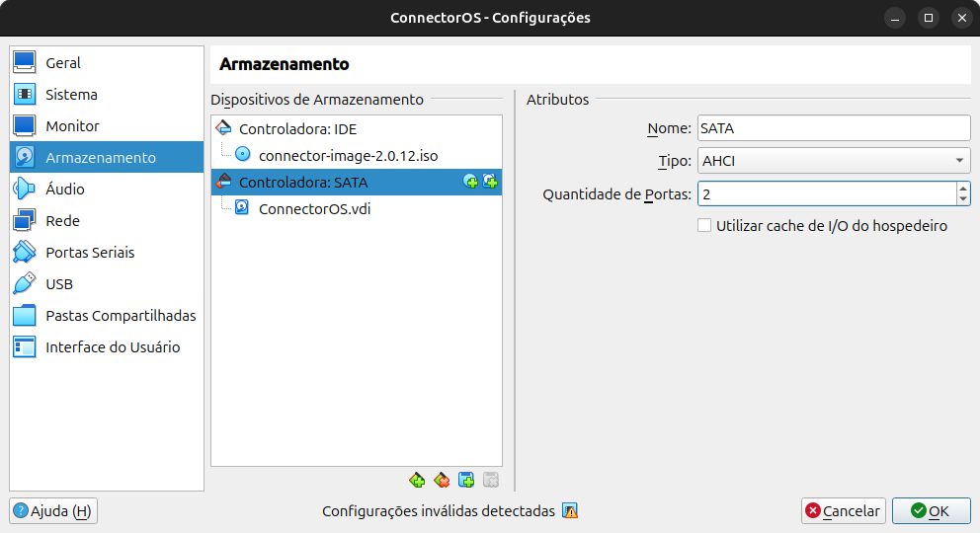Click the add attachment icon below device list
980x533 pixels.
(466, 480)
